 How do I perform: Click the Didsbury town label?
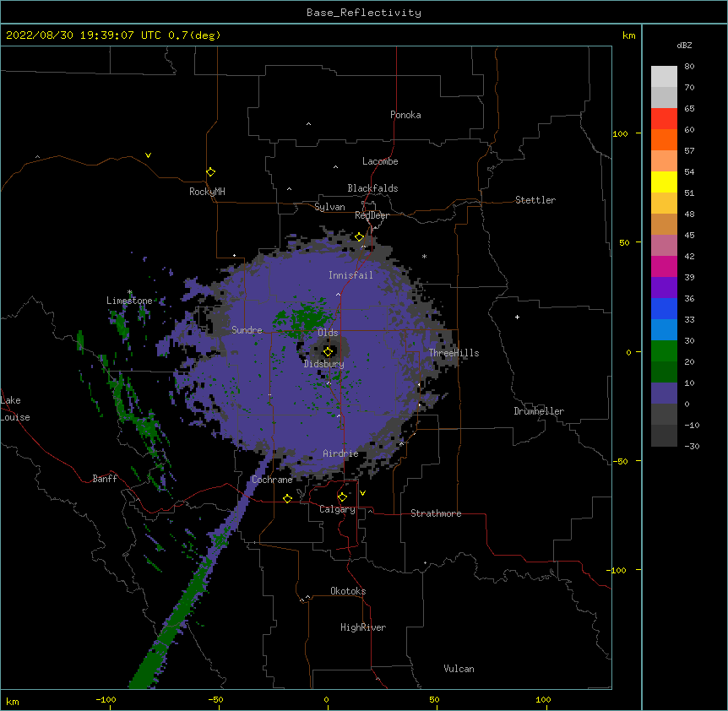point(324,364)
